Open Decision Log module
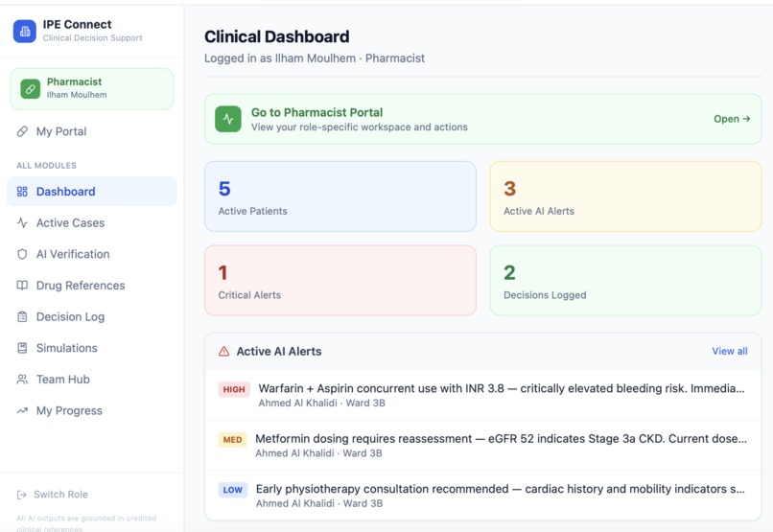Screen dimensions: 773x532 [92, 316]
